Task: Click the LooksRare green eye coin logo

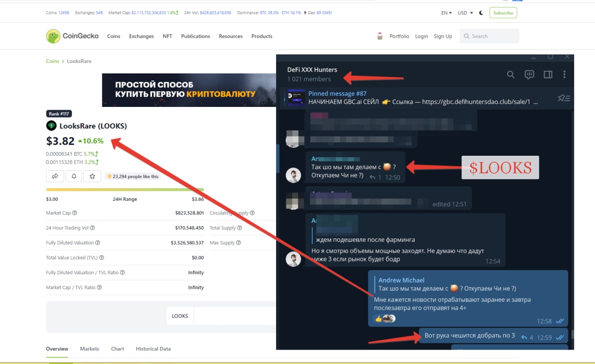Action: 51,126
